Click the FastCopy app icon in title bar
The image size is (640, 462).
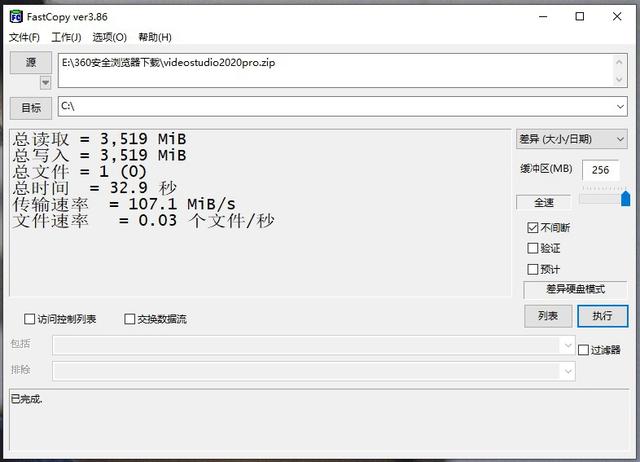pyautogui.click(x=16, y=17)
